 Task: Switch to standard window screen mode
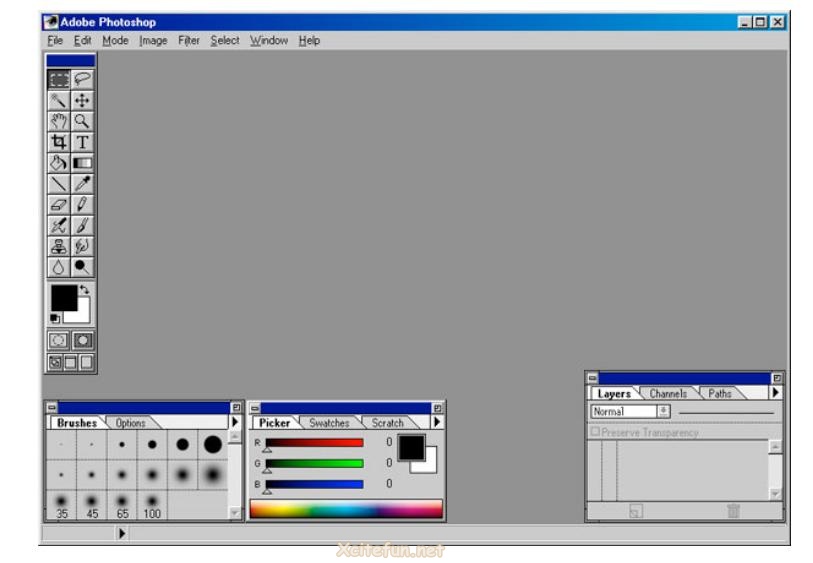(55, 362)
